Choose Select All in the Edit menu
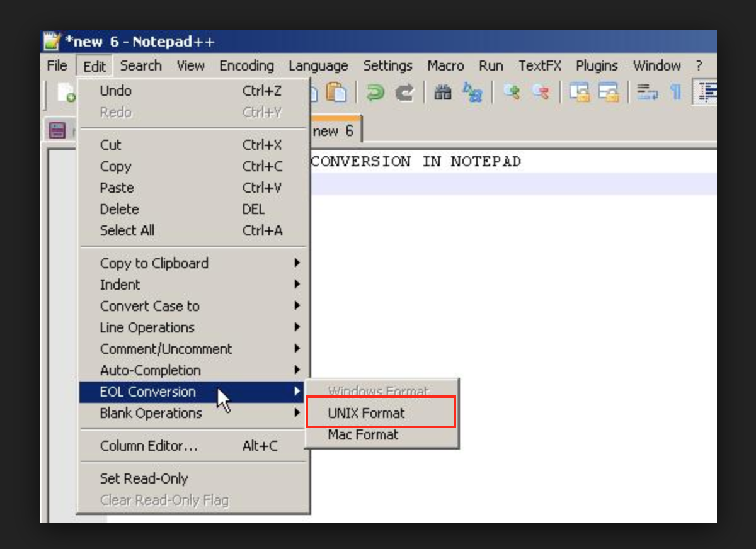This screenshot has height=549, width=756. [193, 230]
